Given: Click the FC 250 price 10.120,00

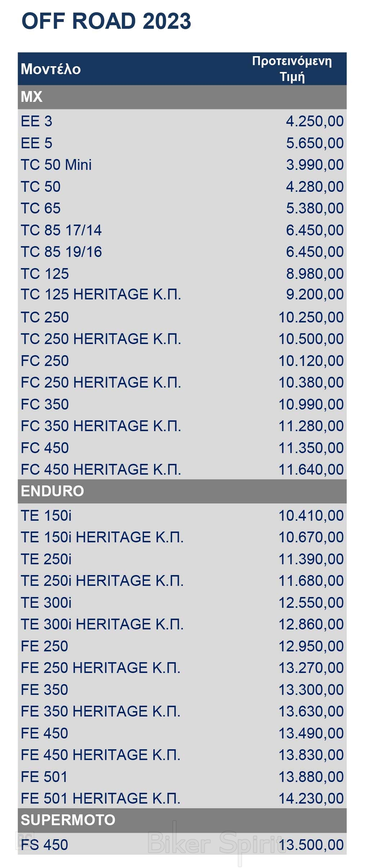Looking at the screenshot, I should 311,361.
